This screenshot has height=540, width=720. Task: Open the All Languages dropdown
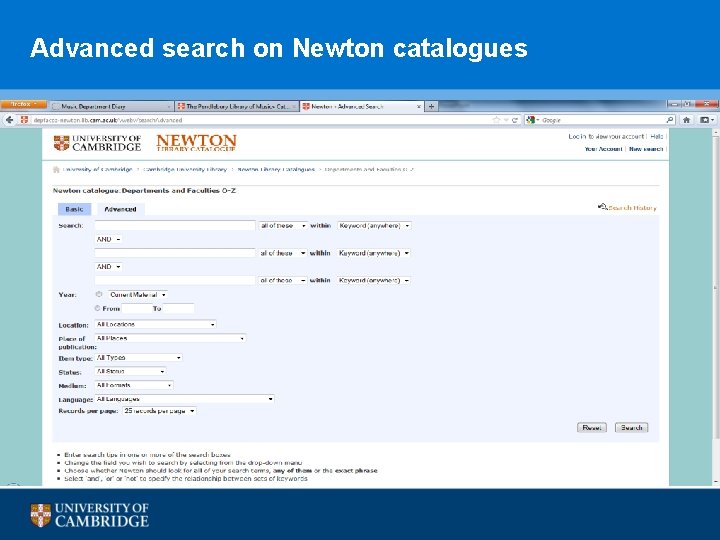[x=184, y=399]
